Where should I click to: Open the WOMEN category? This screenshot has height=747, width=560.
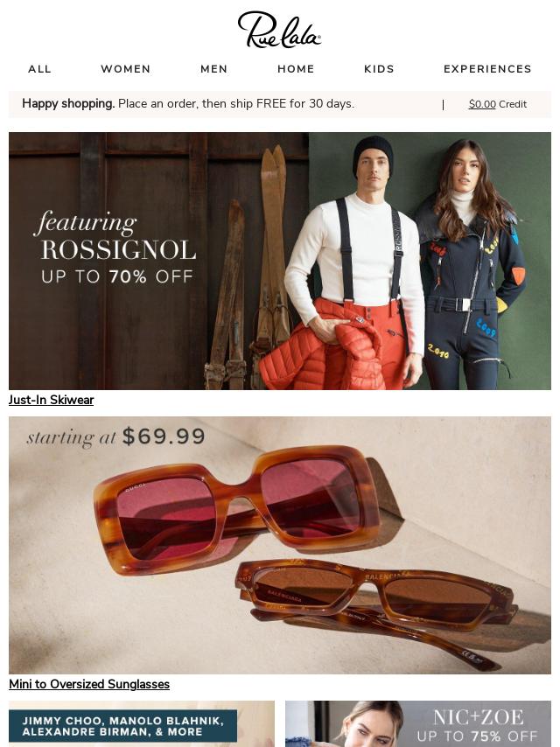125,69
